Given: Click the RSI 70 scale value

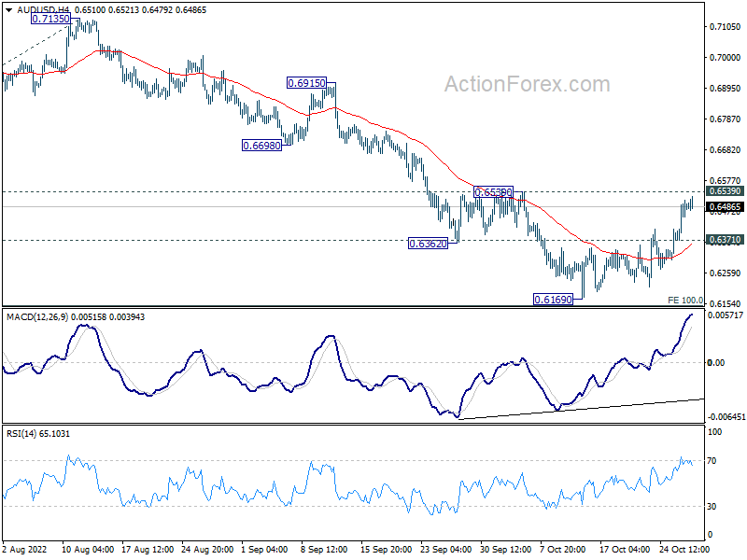Looking at the screenshot, I should pyautogui.click(x=712, y=460).
